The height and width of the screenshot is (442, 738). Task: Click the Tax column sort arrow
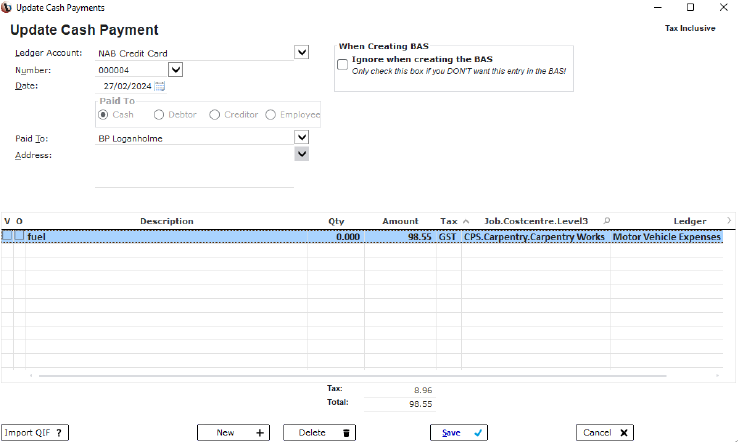466,221
